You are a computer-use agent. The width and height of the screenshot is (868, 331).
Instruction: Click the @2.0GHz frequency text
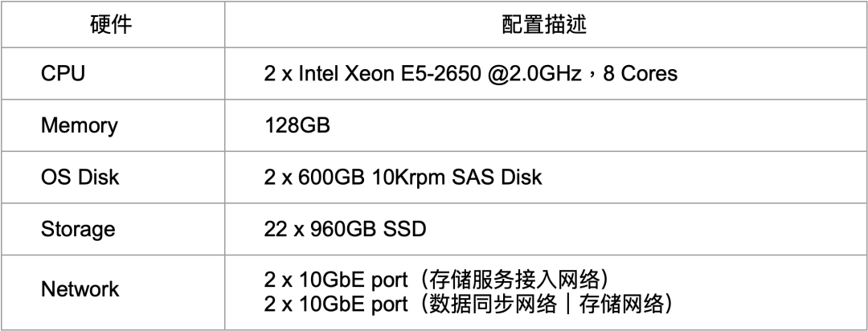(x=534, y=74)
